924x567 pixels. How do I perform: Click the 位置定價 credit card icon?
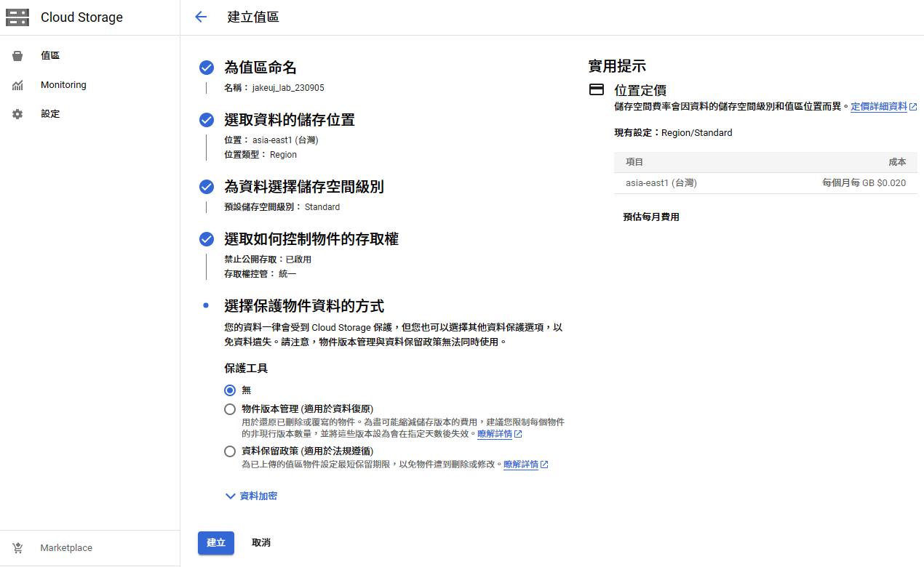tap(597, 90)
